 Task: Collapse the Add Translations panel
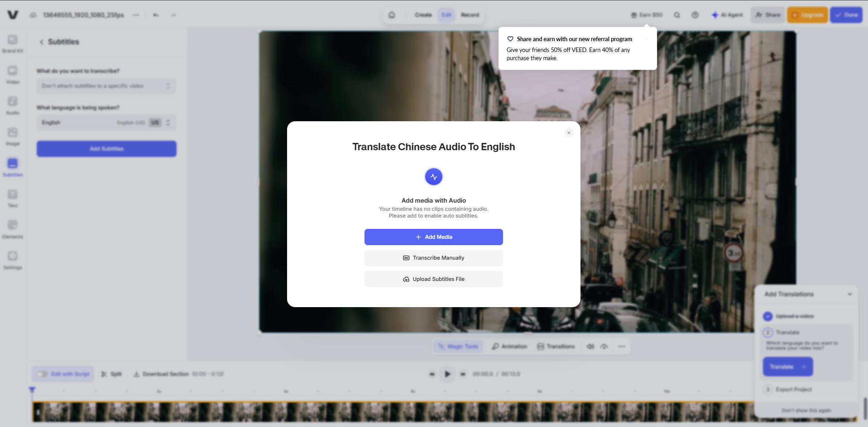[x=849, y=294]
